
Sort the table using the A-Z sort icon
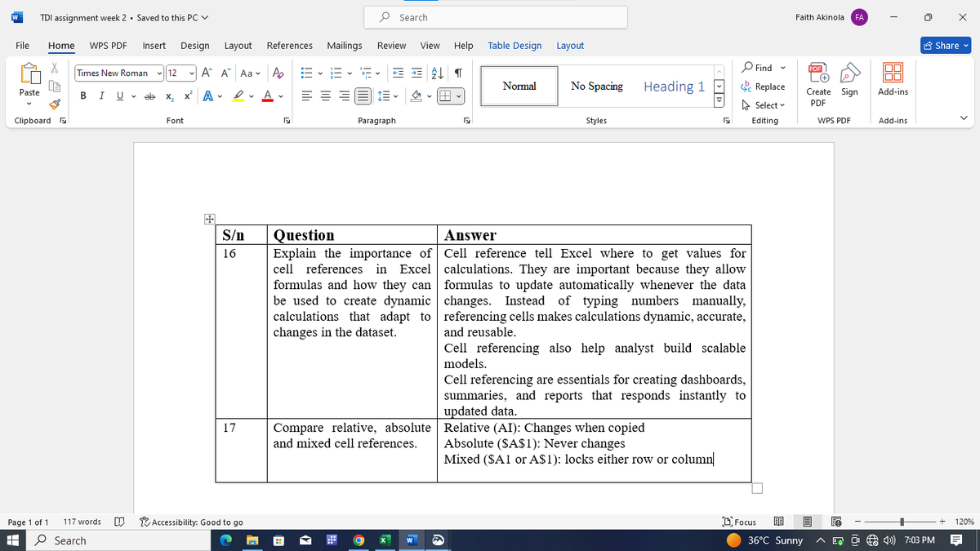(x=437, y=73)
